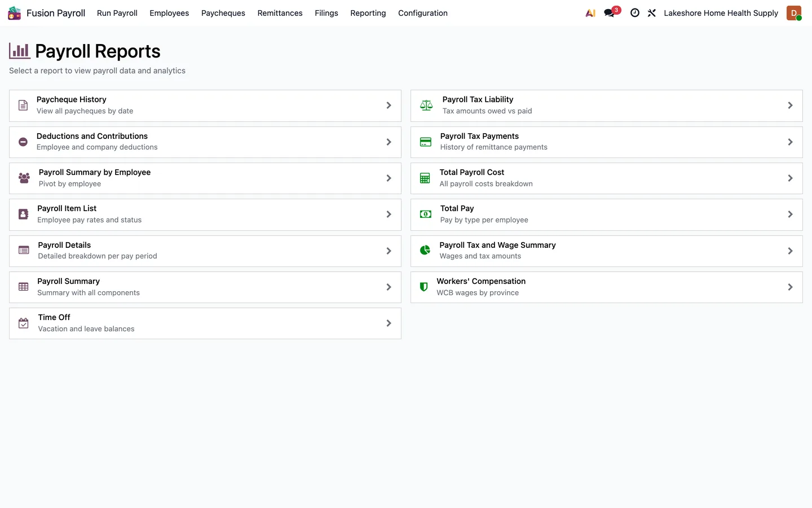The image size is (812, 508).
Task: Open the Time Off report title
Action: point(54,317)
